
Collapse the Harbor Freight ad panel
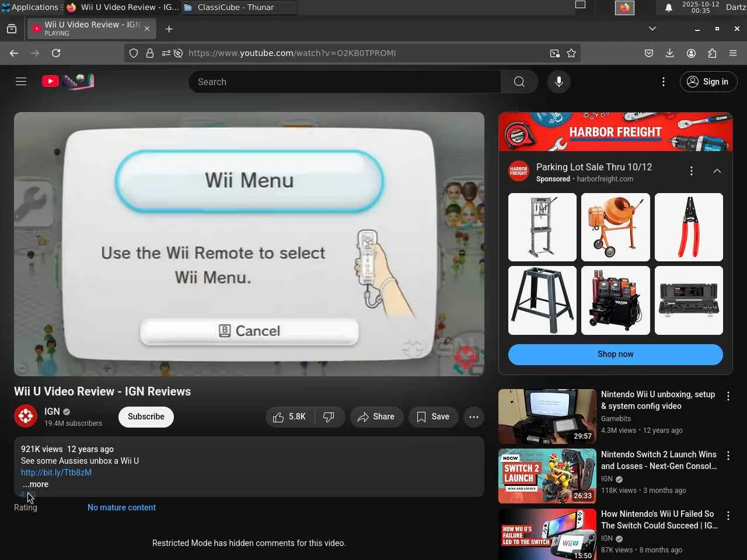pyautogui.click(x=717, y=171)
